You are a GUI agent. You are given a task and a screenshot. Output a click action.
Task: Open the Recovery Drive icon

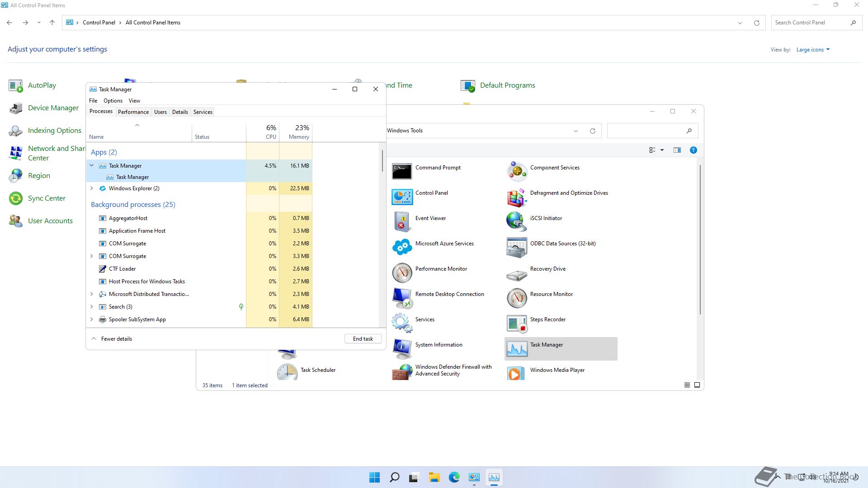pos(517,274)
